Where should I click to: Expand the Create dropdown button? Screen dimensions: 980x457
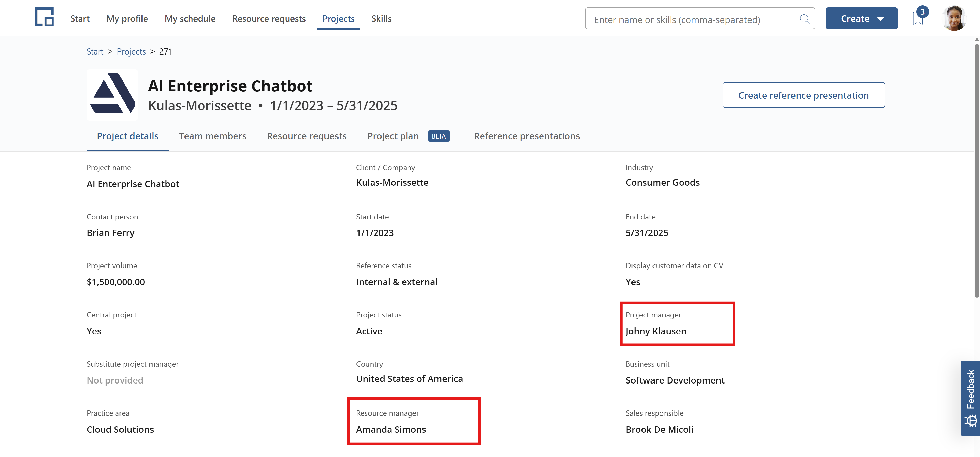[x=861, y=18]
